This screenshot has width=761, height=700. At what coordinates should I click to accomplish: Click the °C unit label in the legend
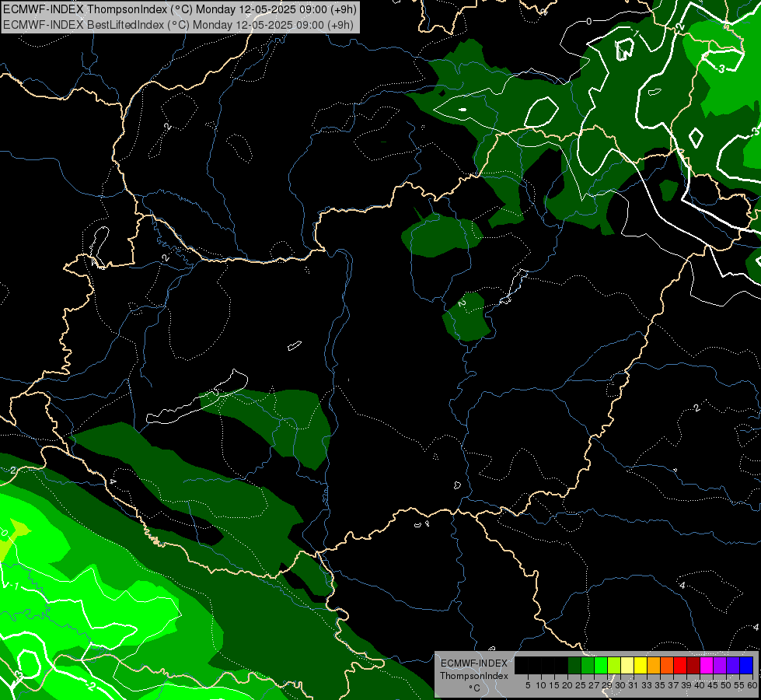[x=475, y=688]
